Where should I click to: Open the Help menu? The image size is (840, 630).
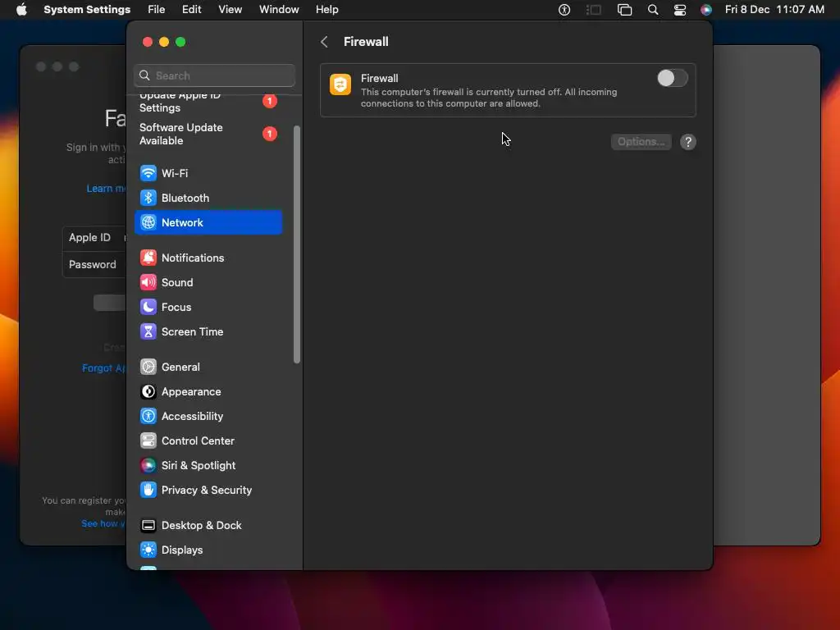pos(326,10)
